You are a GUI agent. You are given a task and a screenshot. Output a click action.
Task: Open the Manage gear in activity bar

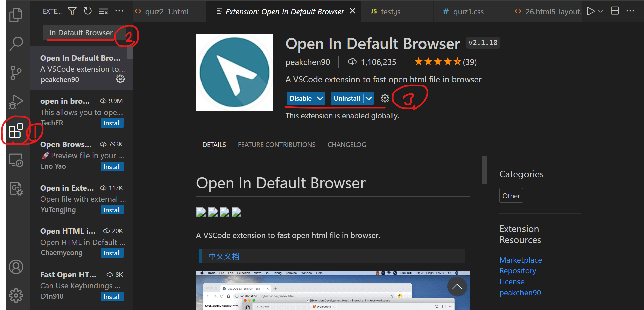tap(16, 296)
